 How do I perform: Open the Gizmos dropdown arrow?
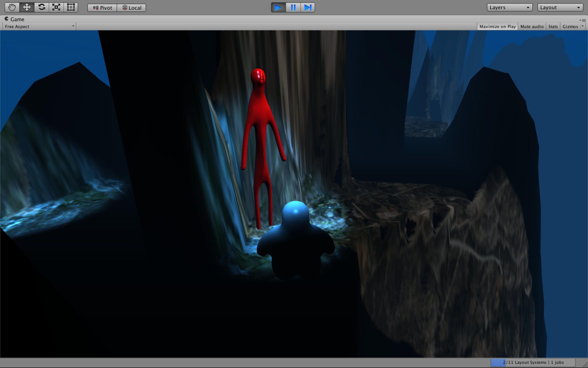[583, 26]
